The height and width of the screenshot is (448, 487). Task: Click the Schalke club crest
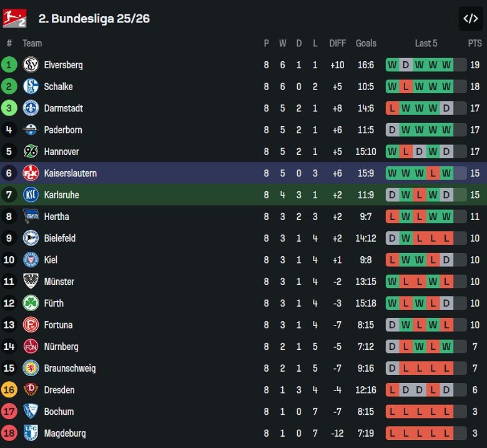(x=31, y=87)
